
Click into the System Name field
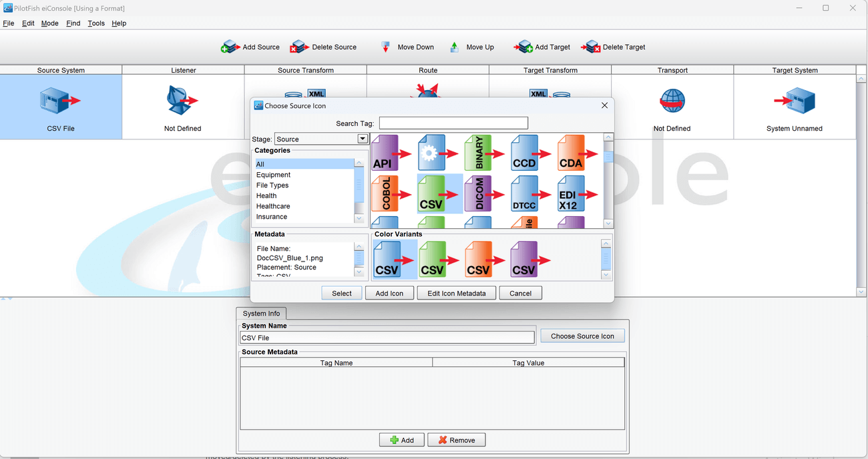(x=387, y=338)
